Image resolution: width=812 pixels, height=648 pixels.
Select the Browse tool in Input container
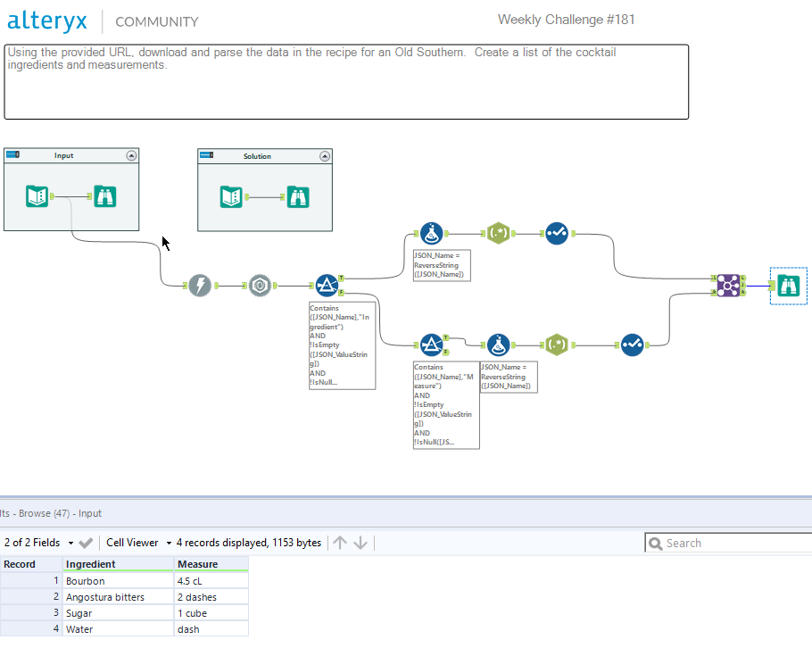point(105,196)
